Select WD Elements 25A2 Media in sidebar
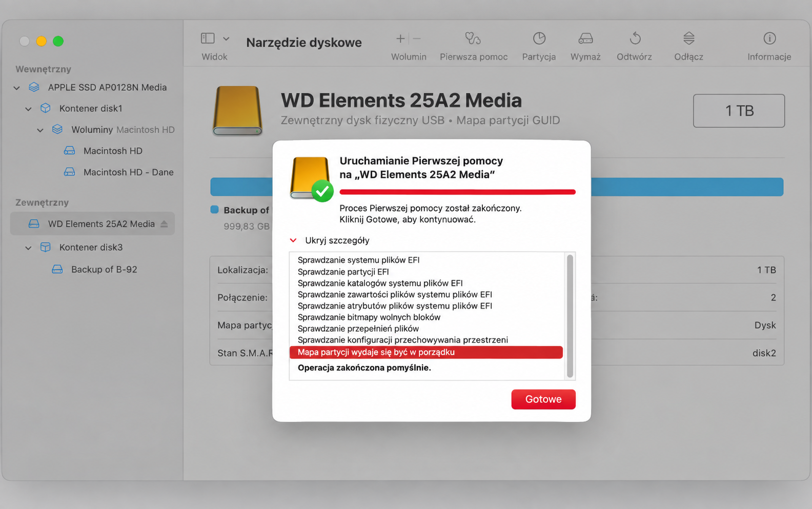Screen dimensions: 812x509 [x=92, y=223]
